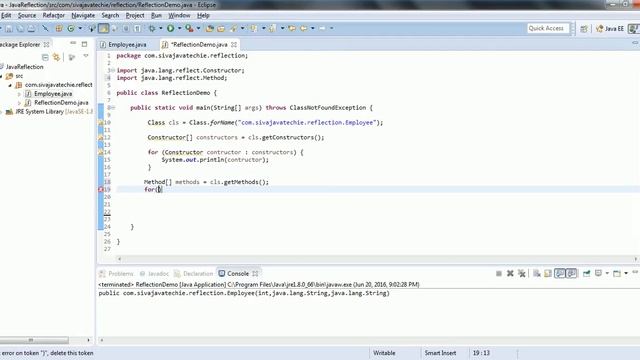The image size is (640, 360).
Task: Close the ReflectionDemo.java editor tab
Action: [x=234, y=44]
